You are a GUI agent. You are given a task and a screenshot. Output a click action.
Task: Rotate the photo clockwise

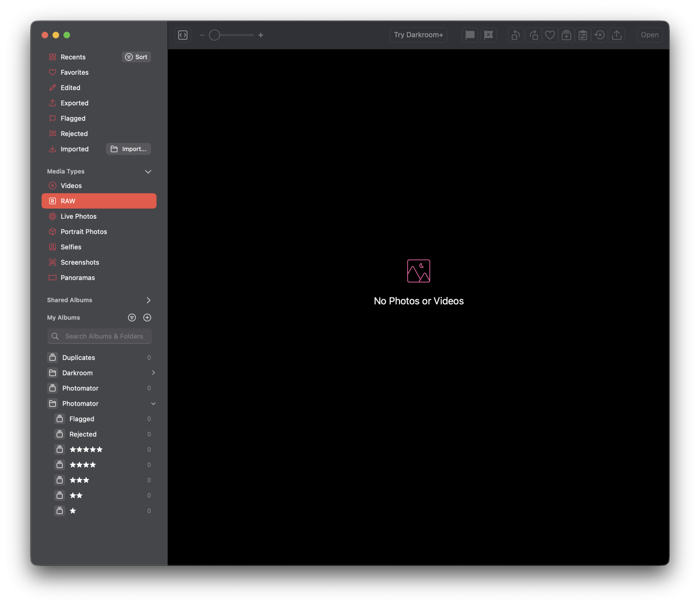(x=534, y=35)
